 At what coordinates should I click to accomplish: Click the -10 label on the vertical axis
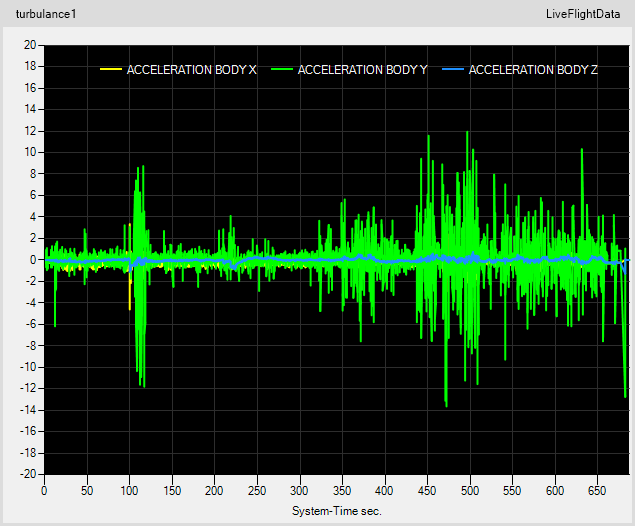click(28, 367)
